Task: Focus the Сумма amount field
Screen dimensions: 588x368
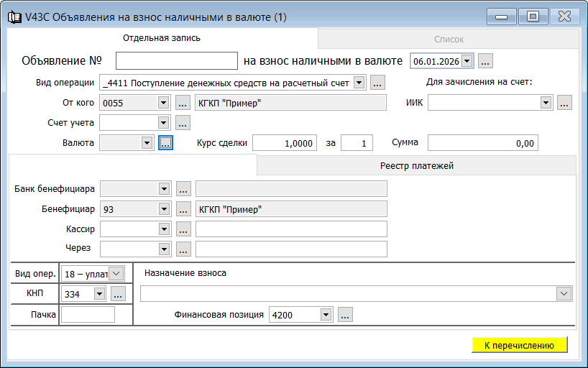Action: tap(482, 143)
